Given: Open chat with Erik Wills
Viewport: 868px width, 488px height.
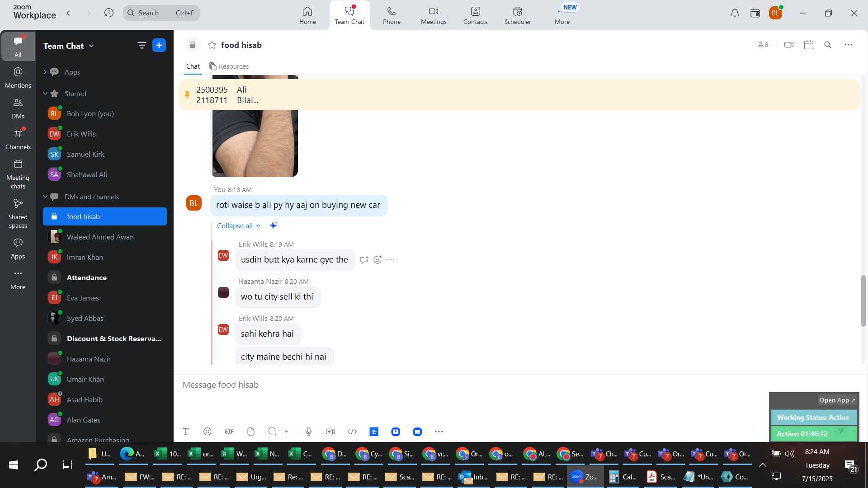Looking at the screenshot, I should 105,134.
